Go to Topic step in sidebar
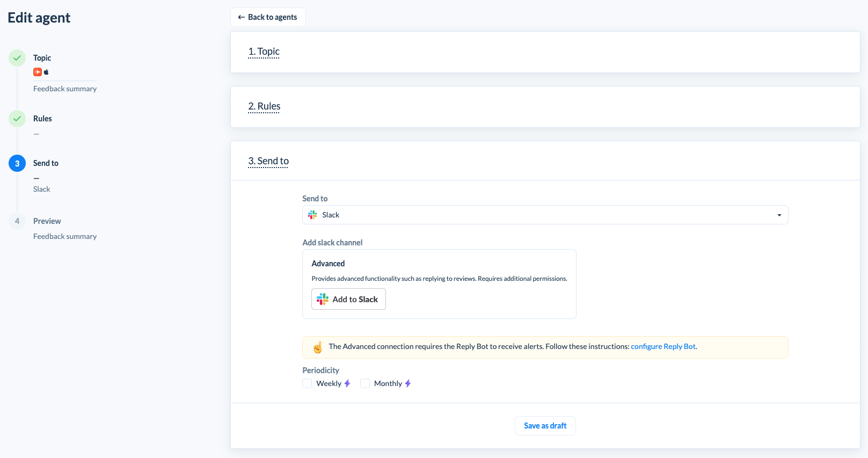This screenshot has height=458, width=868. point(42,58)
